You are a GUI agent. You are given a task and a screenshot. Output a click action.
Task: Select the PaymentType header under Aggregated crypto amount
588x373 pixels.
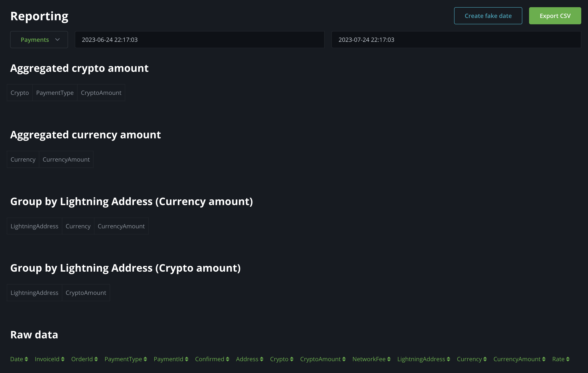click(x=55, y=93)
